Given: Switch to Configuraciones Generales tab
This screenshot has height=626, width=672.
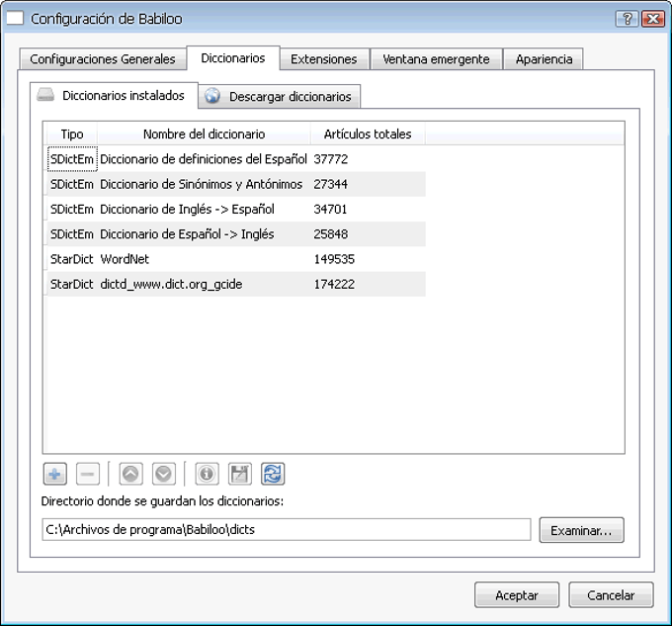Looking at the screenshot, I should [x=103, y=59].
